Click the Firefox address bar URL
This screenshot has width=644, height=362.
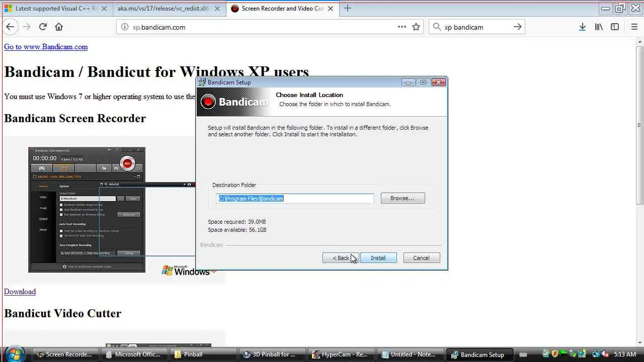[159, 27]
